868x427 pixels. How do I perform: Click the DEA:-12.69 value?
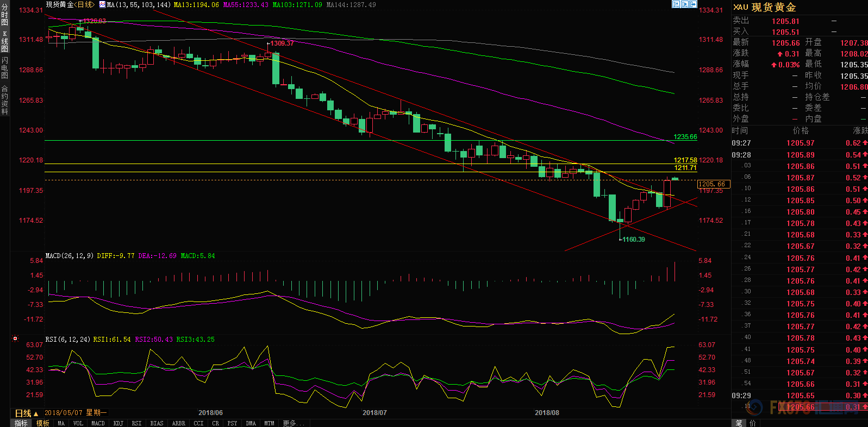coord(158,255)
